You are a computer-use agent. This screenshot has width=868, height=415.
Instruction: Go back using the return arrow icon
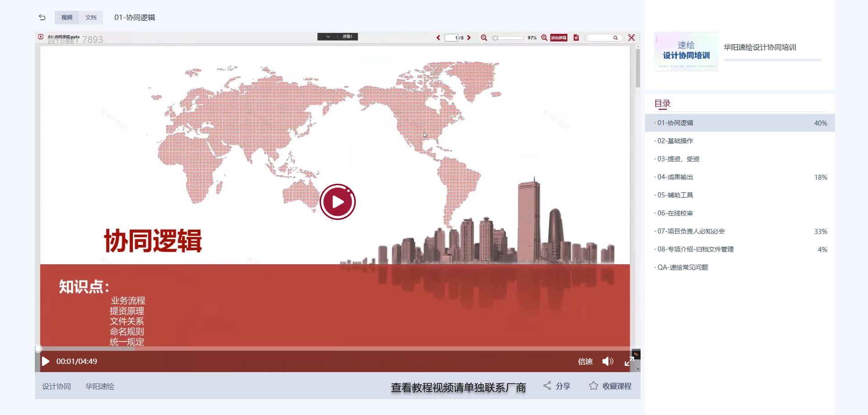tap(42, 18)
